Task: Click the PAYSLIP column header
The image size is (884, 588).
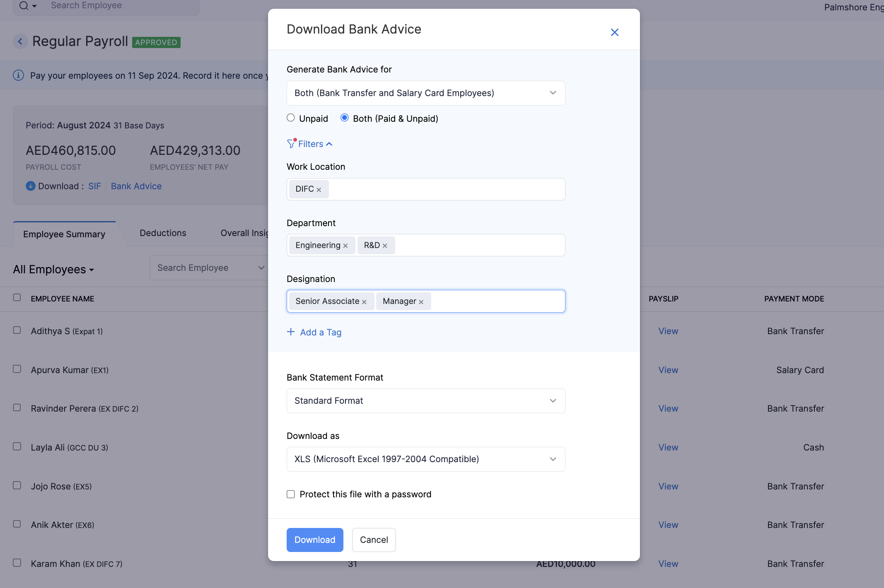Action: pos(663,299)
